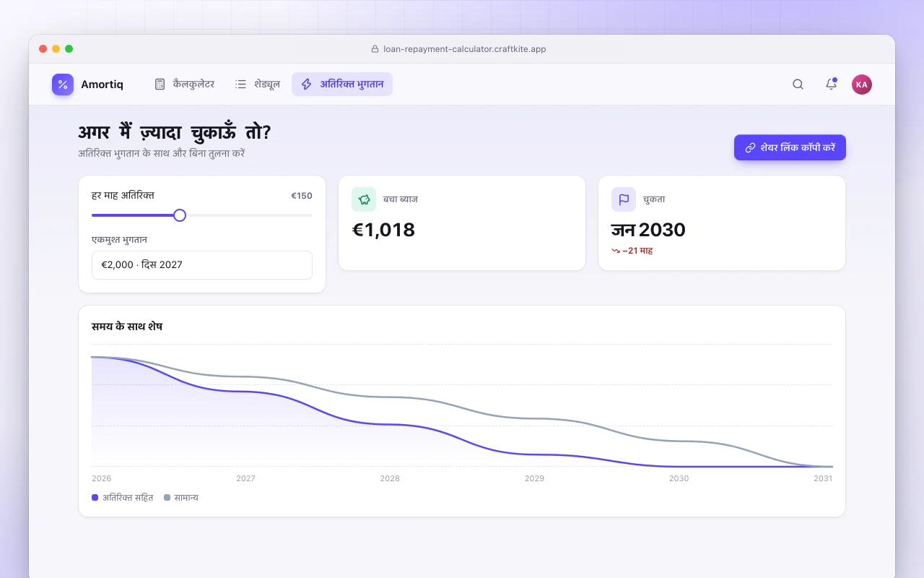Viewport: 924px width, 578px height.
Task: Click the एकमुश्त भुगतान input field
Action: pyautogui.click(x=202, y=265)
